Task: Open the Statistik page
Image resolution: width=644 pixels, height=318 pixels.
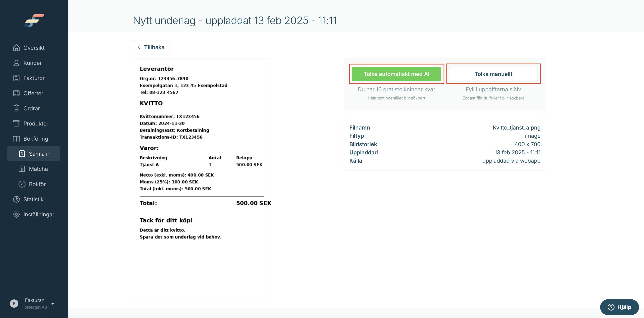Action: coord(34,199)
